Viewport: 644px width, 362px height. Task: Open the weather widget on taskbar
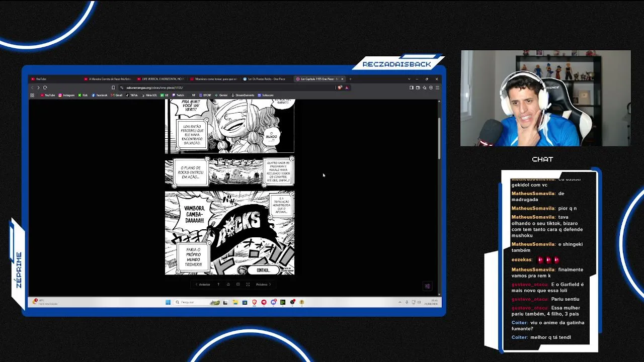45,302
